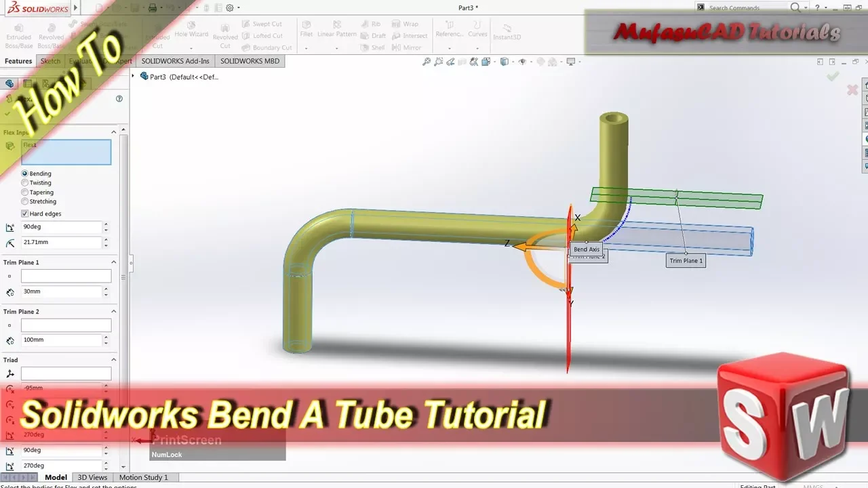Viewport: 868px width, 488px height.
Task: Switch to the SOLIDWORKS MBD tab
Action: [250, 61]
